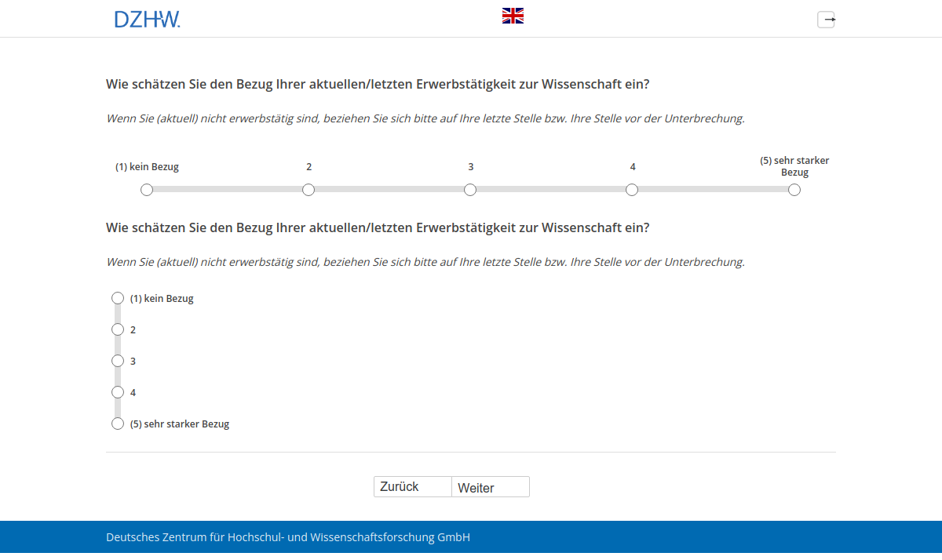Click the leftmost point on the horizontal slider
The image size is (942, 560).
coord(147,189)
